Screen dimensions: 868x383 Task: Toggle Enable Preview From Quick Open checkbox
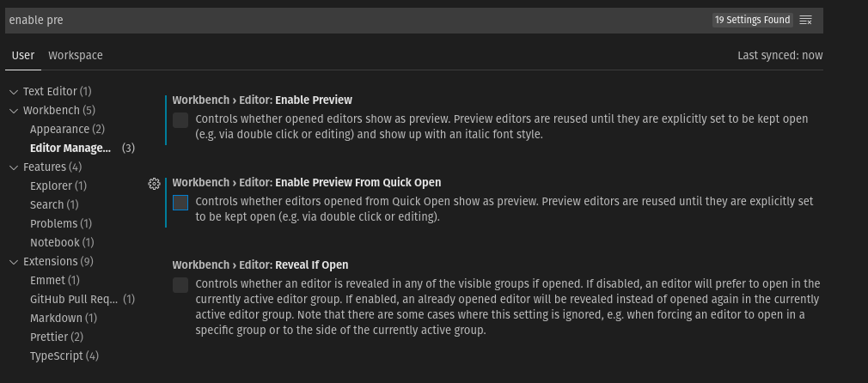[180, 203]
